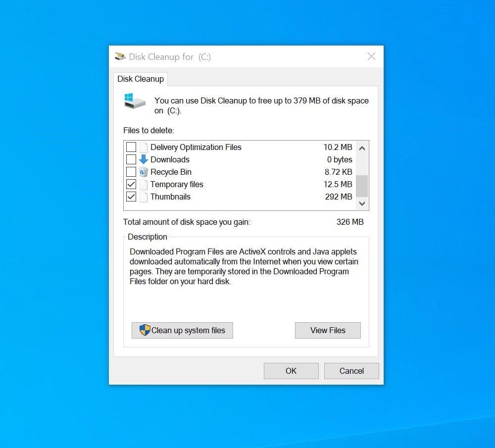Click the View Files button
The image size is (495, 448).
pos(328,330)
